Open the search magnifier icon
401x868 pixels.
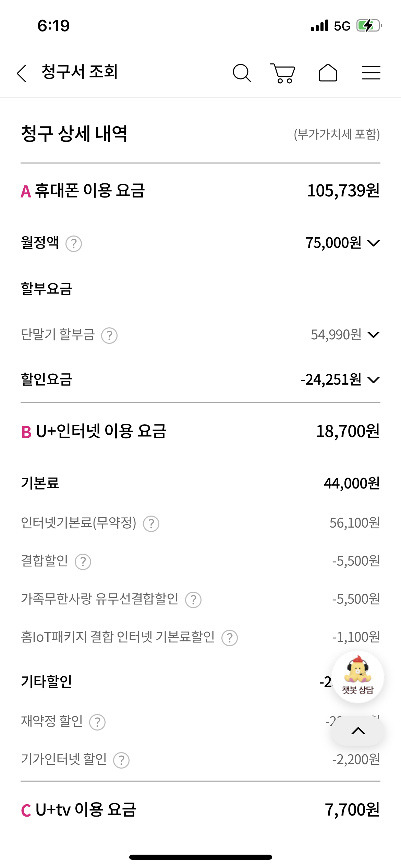pos(242,73)
